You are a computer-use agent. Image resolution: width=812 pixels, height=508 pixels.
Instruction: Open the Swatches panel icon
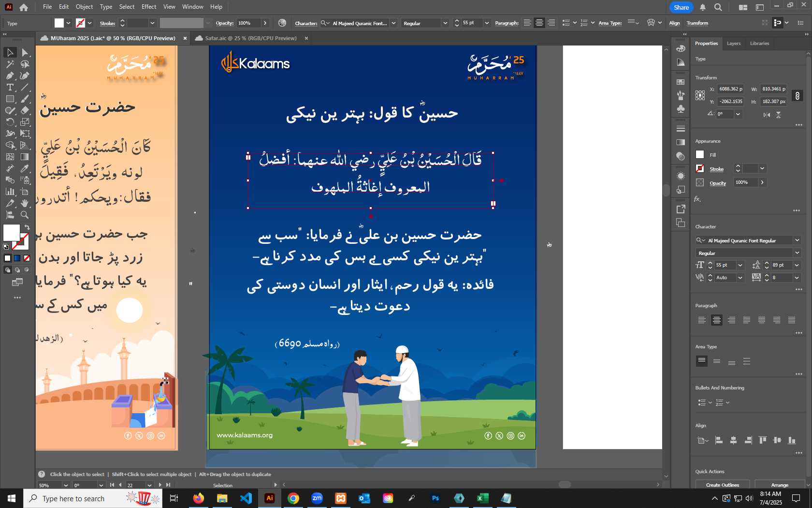pyautogui.click(x=681, y=82)
